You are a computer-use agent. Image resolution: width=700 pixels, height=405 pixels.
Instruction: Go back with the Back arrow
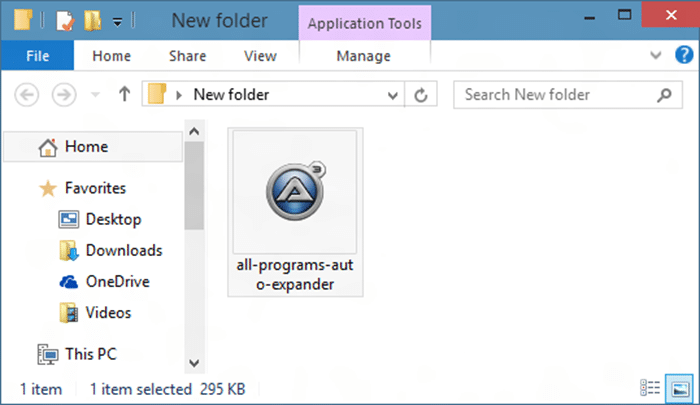(27, 95)
